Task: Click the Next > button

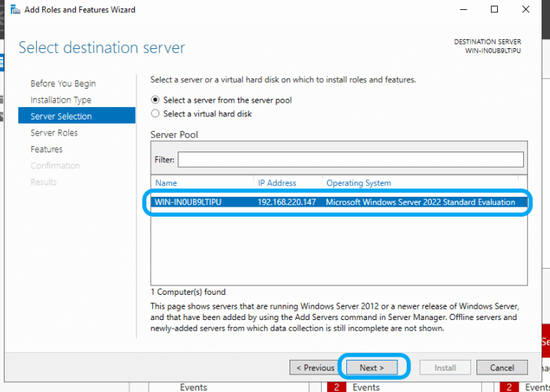Action: 372,367
